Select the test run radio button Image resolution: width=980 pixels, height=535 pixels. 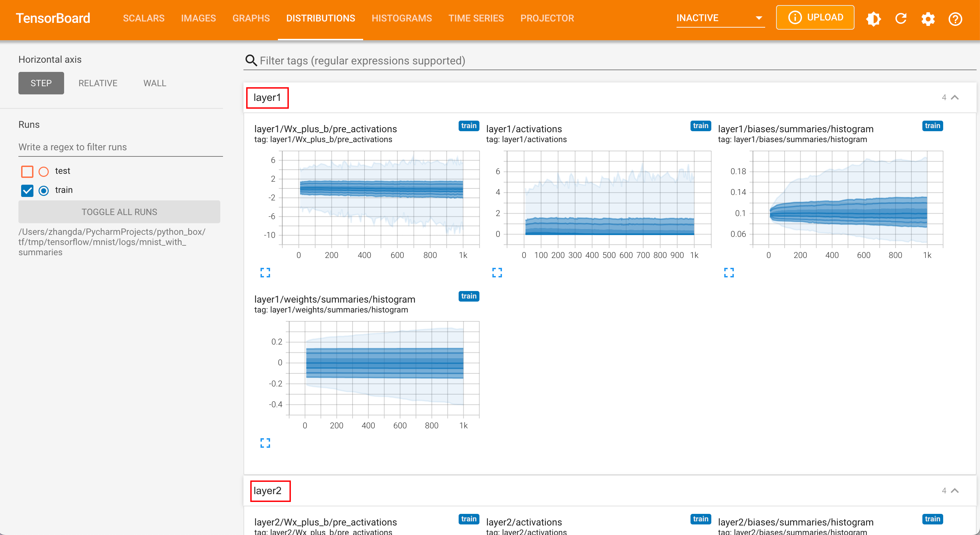pos(44,171)
